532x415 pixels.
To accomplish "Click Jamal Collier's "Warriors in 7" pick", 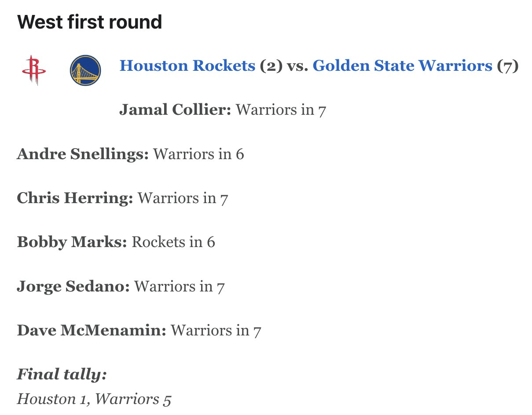I will [x=281, y=110].
